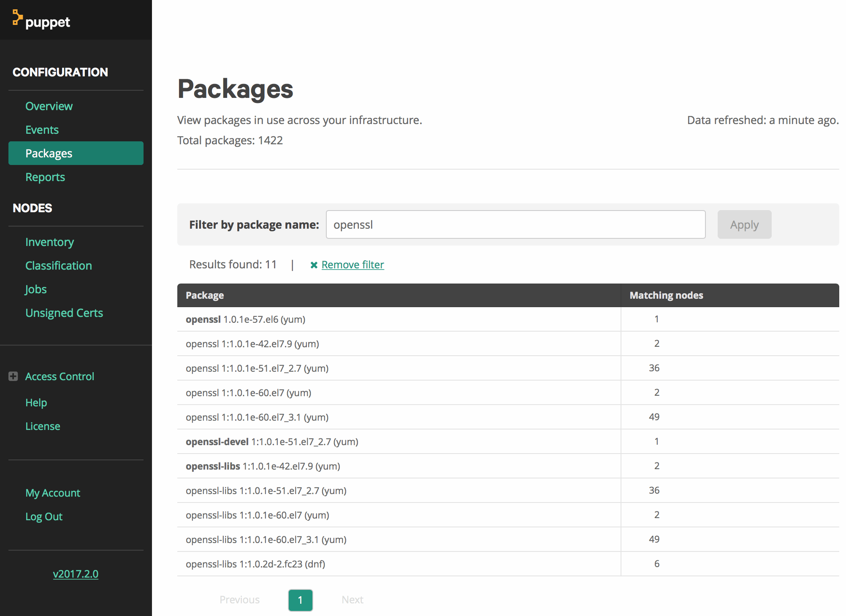Click the Puppet logo icon
846x616 pixels.
[x=17, y=18]
